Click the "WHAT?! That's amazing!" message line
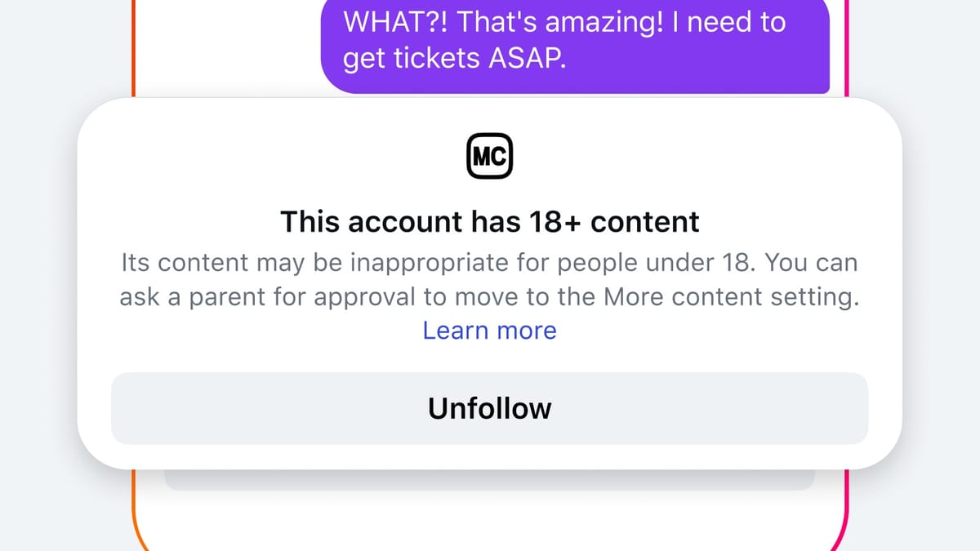This screenshot has width=980, height=551. pyautogui.click(x=563, y=22)
